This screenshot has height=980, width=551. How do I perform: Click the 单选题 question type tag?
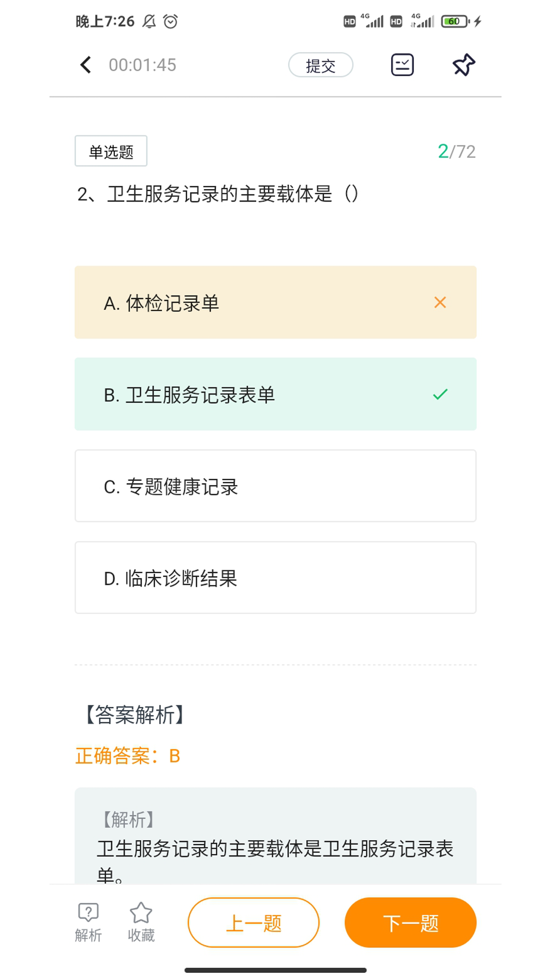coord(111,151)
